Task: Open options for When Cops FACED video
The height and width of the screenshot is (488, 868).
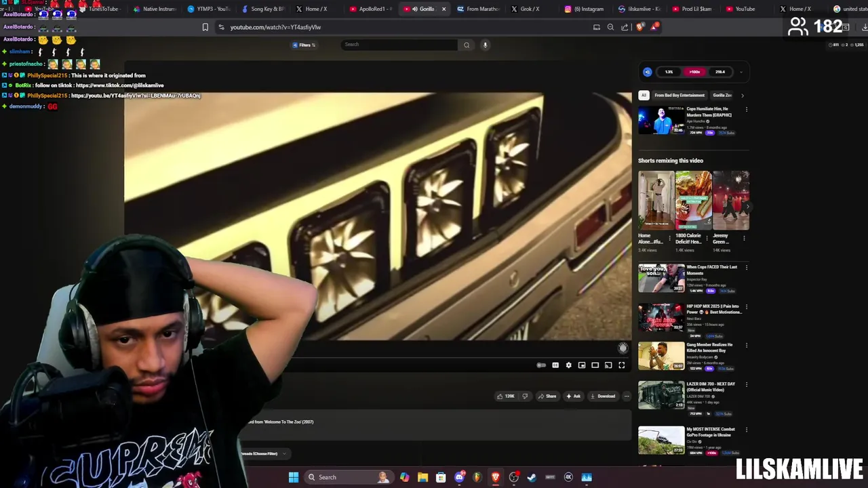Action: tap(747, 268)
